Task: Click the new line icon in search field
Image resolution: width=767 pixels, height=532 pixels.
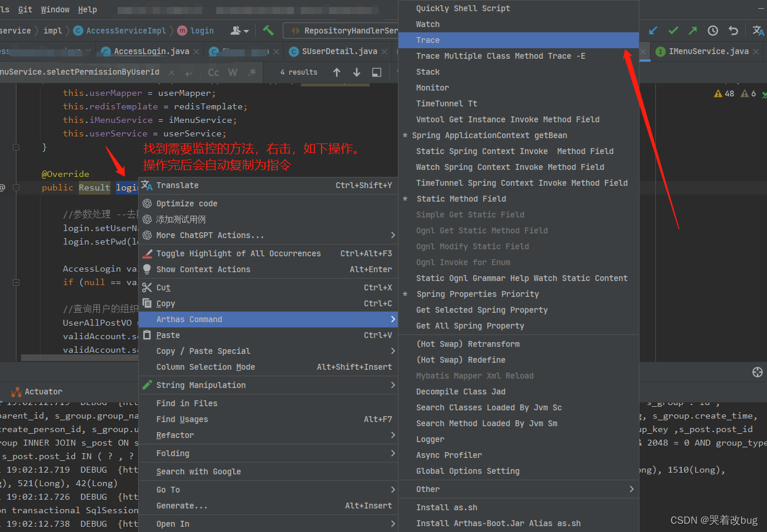Action: (x=189, y=73)
